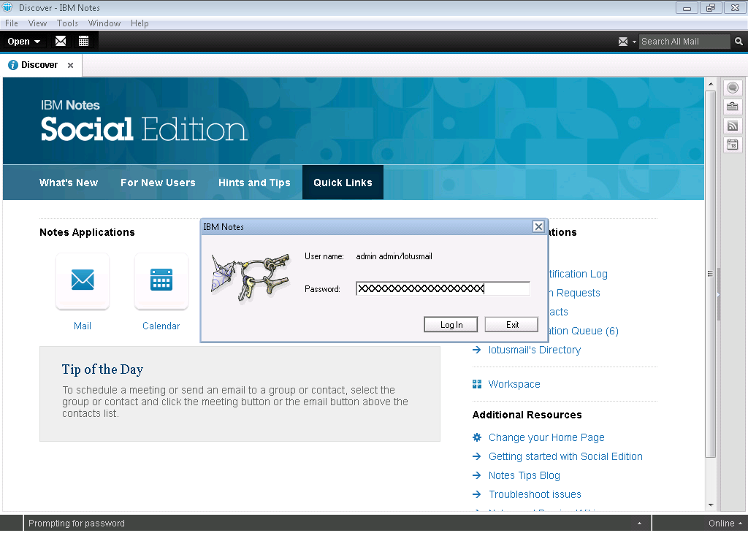Click the Password input field

(x=443, y=288)
